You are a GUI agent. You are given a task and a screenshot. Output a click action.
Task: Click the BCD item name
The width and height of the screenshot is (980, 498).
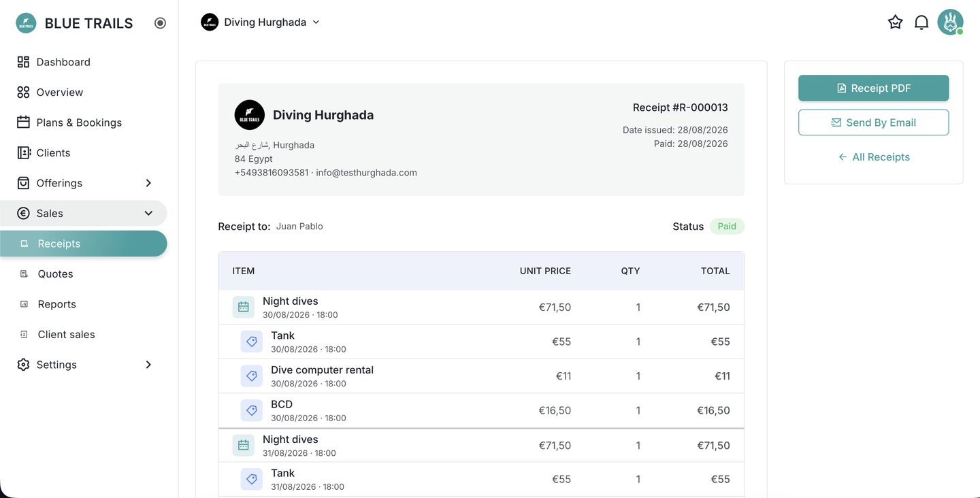(282, 404)
